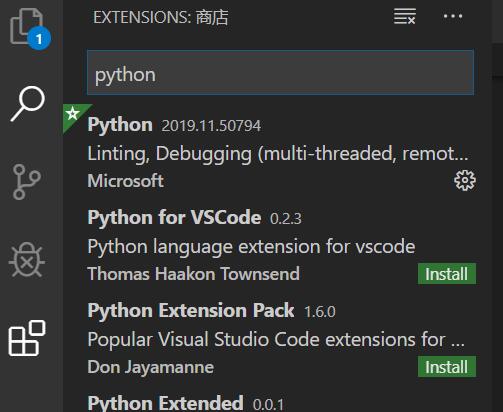Screen dimensions: 503x412
Task: Install Python for VSCode extension
Action: [x=447, y=274]
